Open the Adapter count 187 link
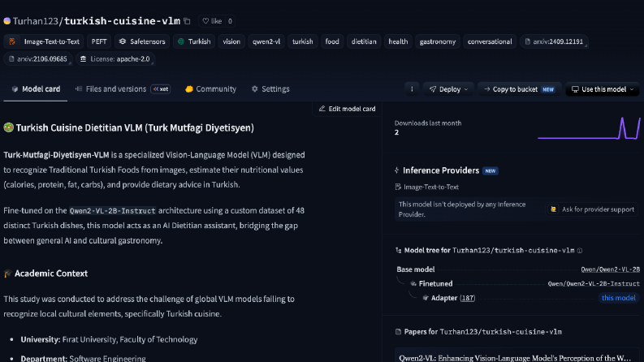 pos(468,298)
